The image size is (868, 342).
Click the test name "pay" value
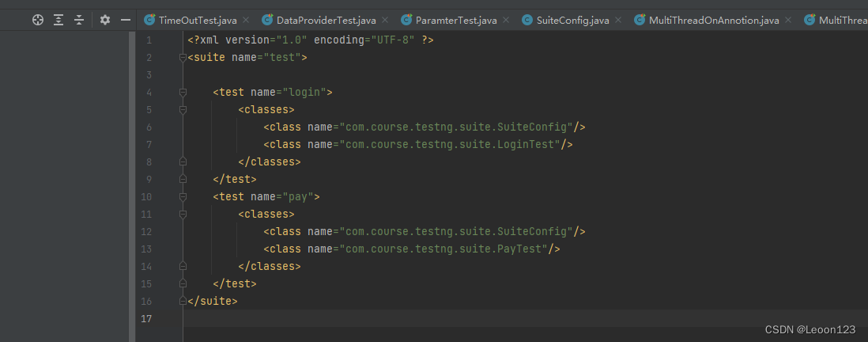point(298,197)
